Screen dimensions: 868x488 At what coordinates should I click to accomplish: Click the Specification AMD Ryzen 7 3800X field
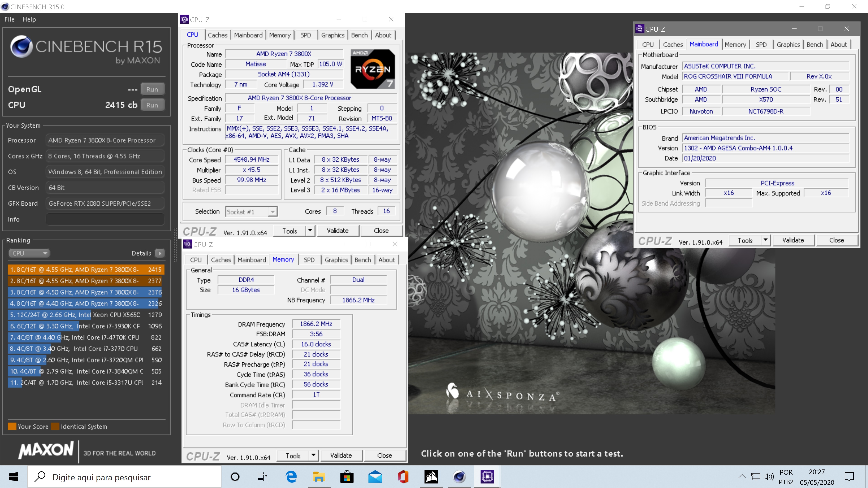point(311,98)
